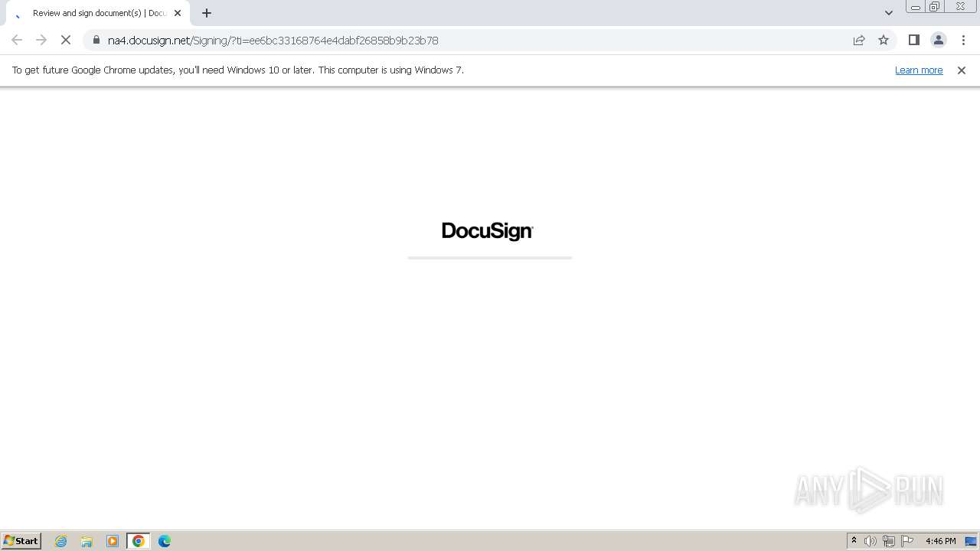
Task: Stop loading the page
Action: [x=66, y=40]
